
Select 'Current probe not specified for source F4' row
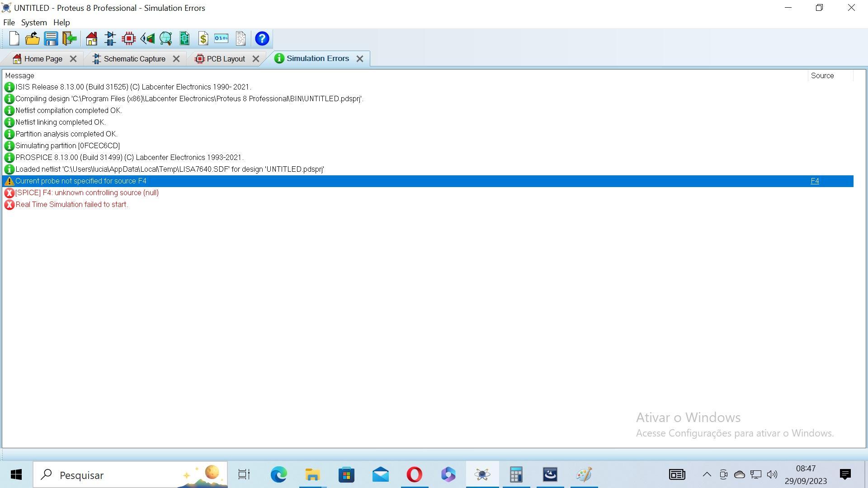tap(428, 181)
